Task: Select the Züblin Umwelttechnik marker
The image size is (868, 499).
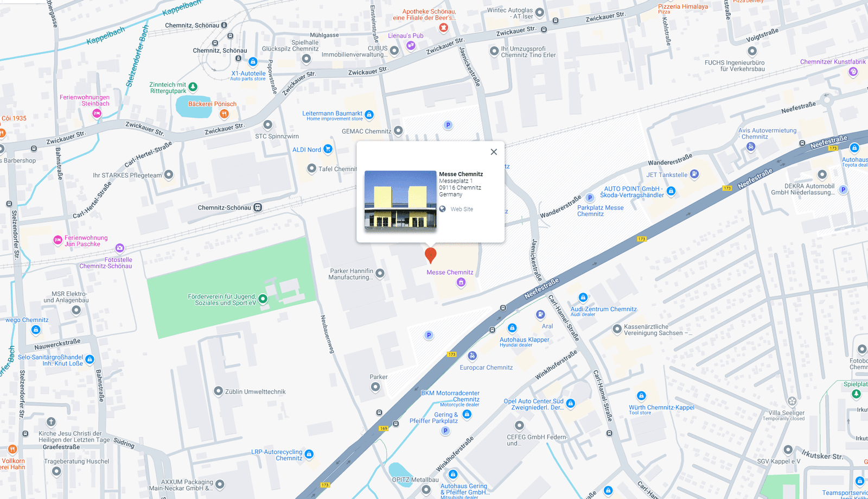Action: 219,391
